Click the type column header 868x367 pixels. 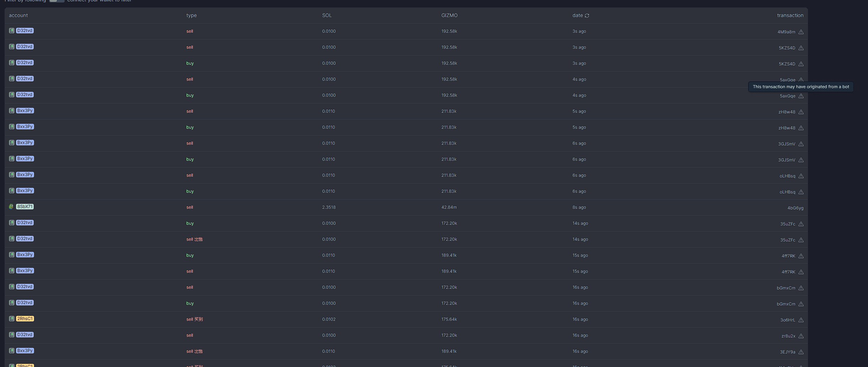coord(192,15)
